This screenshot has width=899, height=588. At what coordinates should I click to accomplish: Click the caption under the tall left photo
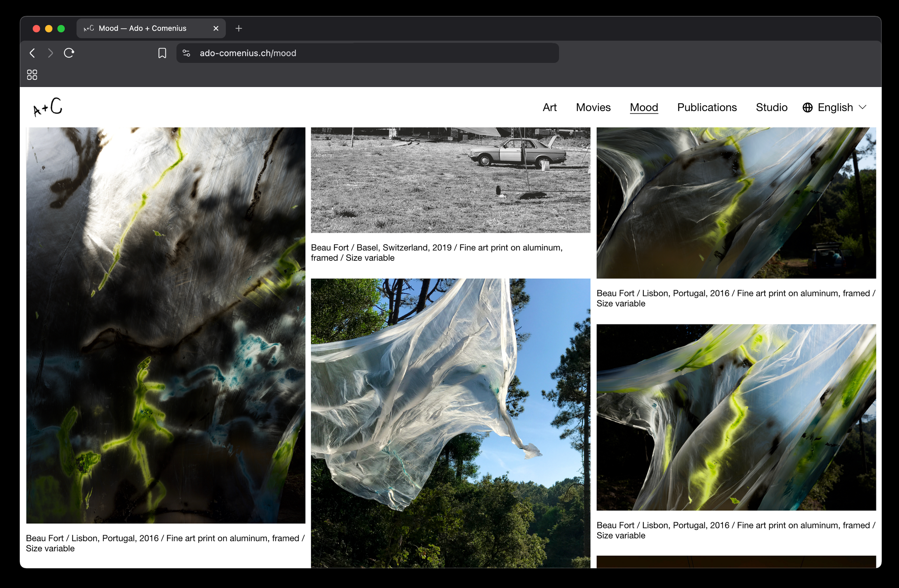coord(165,543)
